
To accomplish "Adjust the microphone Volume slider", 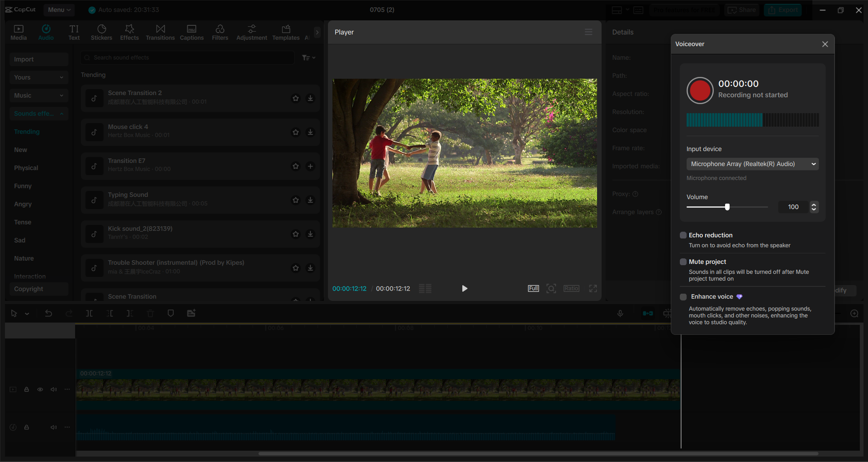I will click(x=727, y=206).
